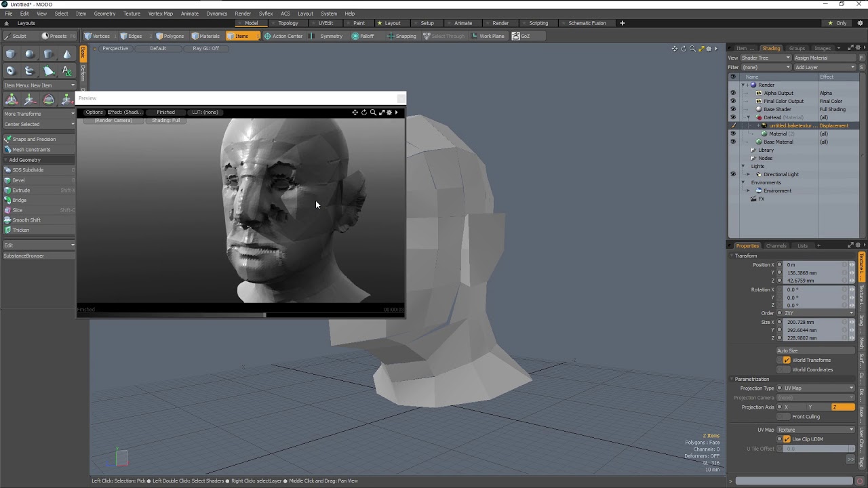The height and width of the screenshot is (488, 868).
Task: Open the UV Map Texture dropdown
Action: click(816, 430)
